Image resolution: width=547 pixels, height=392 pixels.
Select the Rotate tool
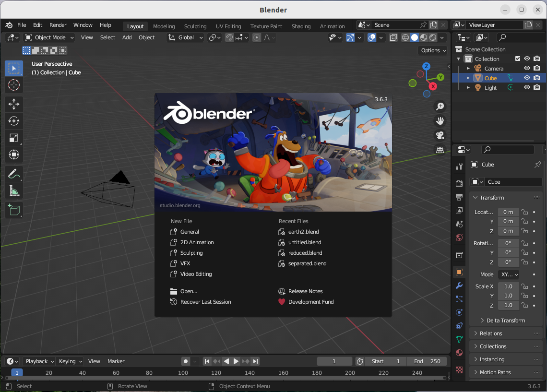coord(14,121)
